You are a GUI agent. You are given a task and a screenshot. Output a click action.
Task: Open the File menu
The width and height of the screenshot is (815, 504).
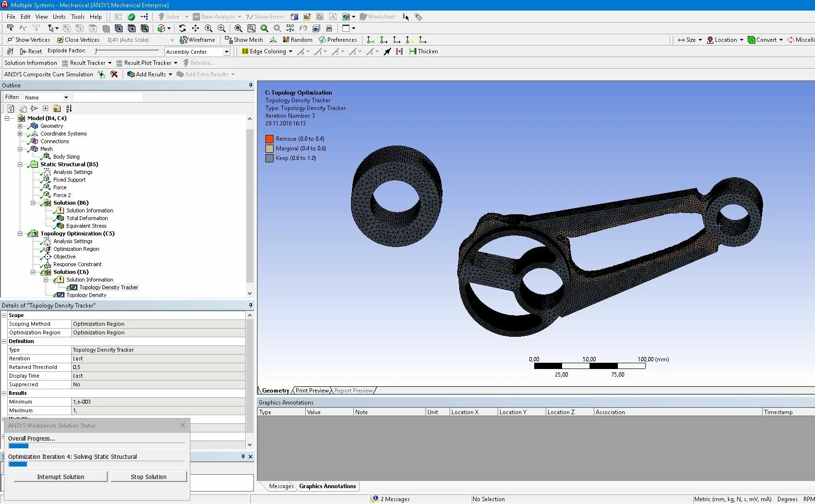(x=11, y=17)
